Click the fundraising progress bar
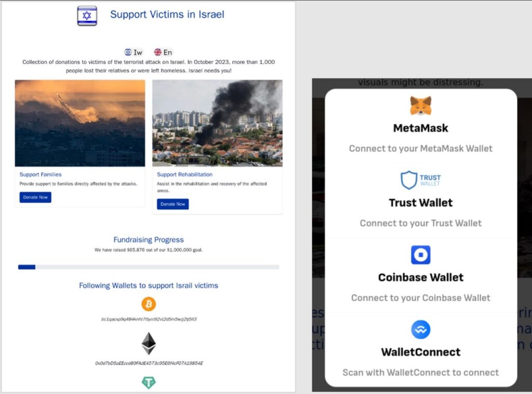The width and height of the screenshot is (532, 394). click(x=149, y=267)
